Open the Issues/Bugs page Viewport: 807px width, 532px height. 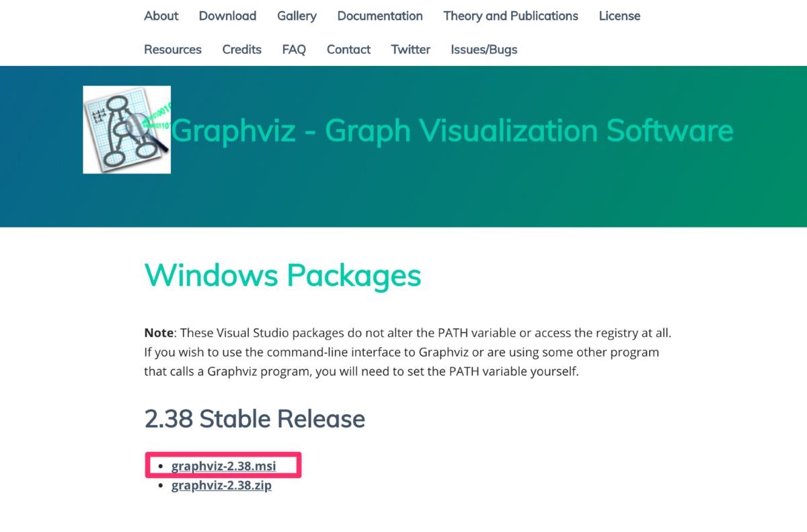pyautogui.click(x=484, y=50)
